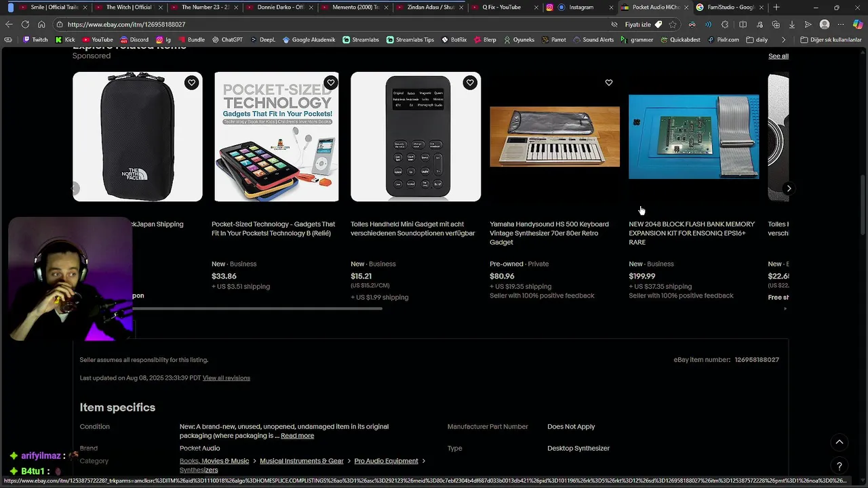Select the $80.96 Yamaha price
The width and height of the screenshot is (868, 488).
click(x=502, y=277)
